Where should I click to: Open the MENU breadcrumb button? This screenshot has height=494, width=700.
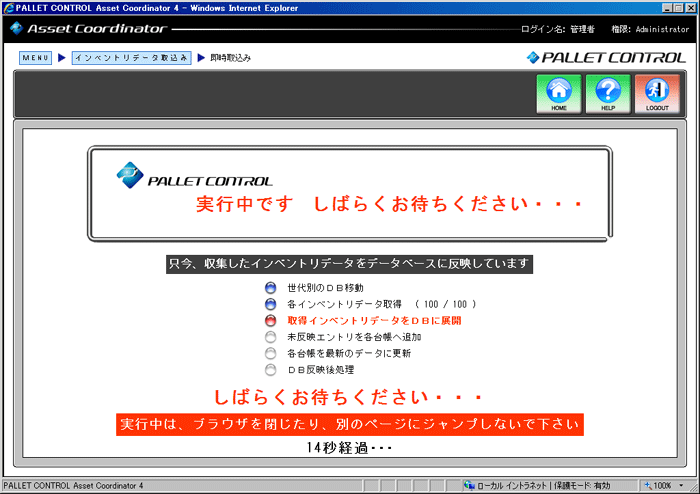click(35, 58)
